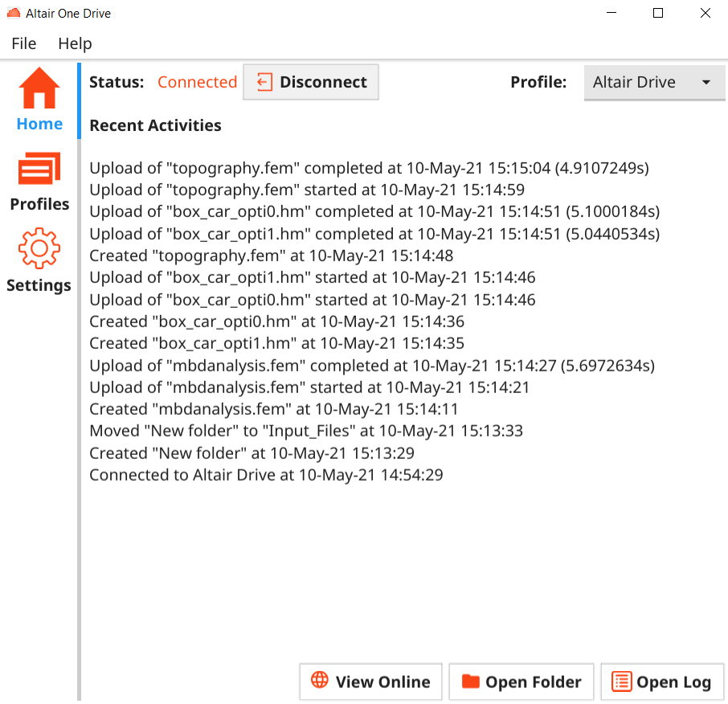Open the File menu
The height and width of the screenshot is (704, 728).
(x=24, y=43)
